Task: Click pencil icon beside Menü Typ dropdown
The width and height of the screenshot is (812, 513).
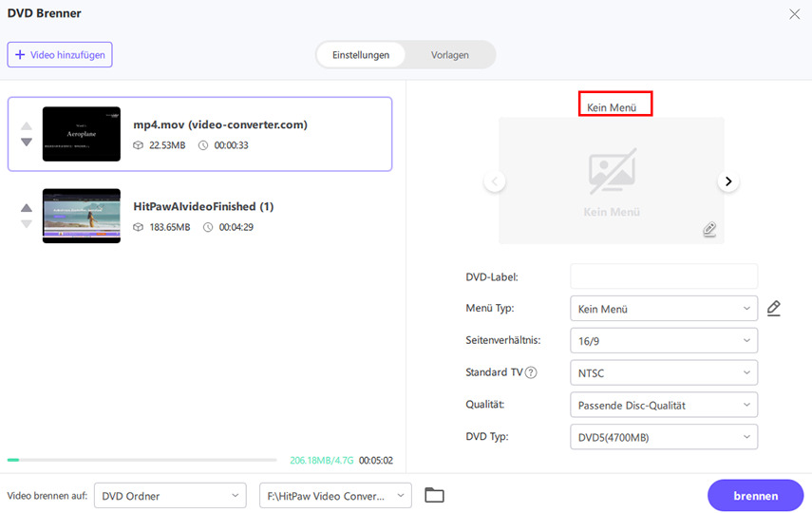Action: [x=774, y=309]
